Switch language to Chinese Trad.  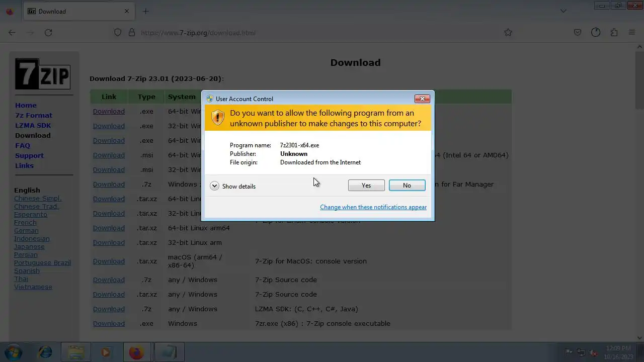click(x=37, y=206)
